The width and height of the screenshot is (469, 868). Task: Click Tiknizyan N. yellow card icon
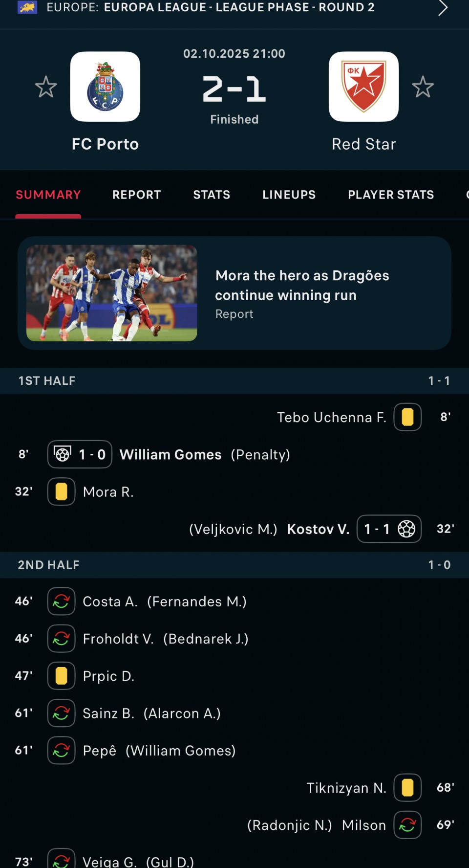[407, 787]
